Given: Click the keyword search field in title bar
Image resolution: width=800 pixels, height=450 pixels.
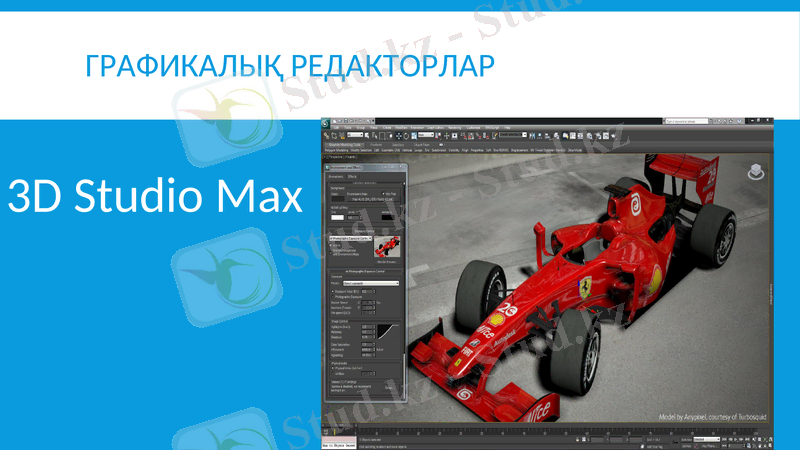Looking at the screenshot, I should 686,121.
